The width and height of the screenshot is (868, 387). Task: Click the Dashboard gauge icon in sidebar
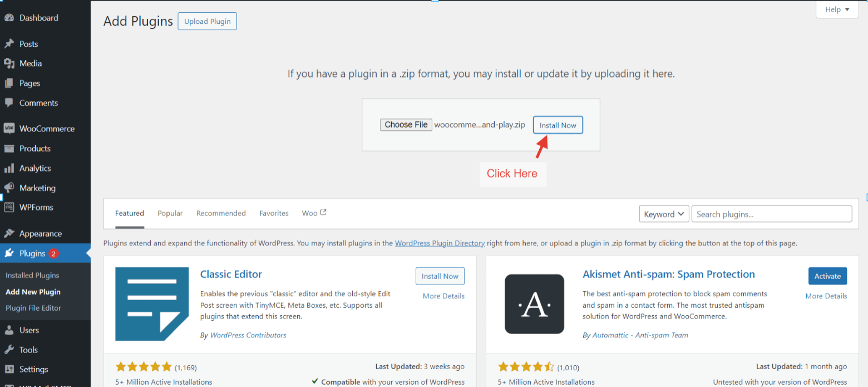(9, 18)
